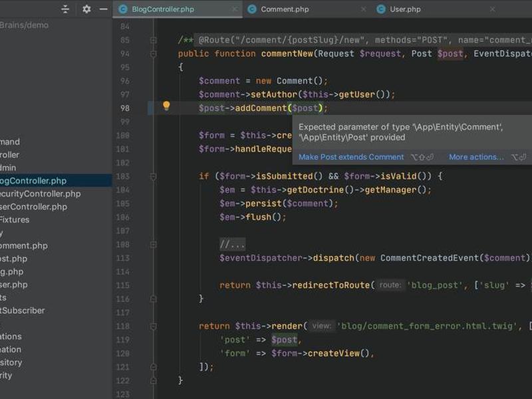Open 'More actions...' in the inspection popup
The width and height of the screenshot is (532, 399).
click(x=476, y=157)
